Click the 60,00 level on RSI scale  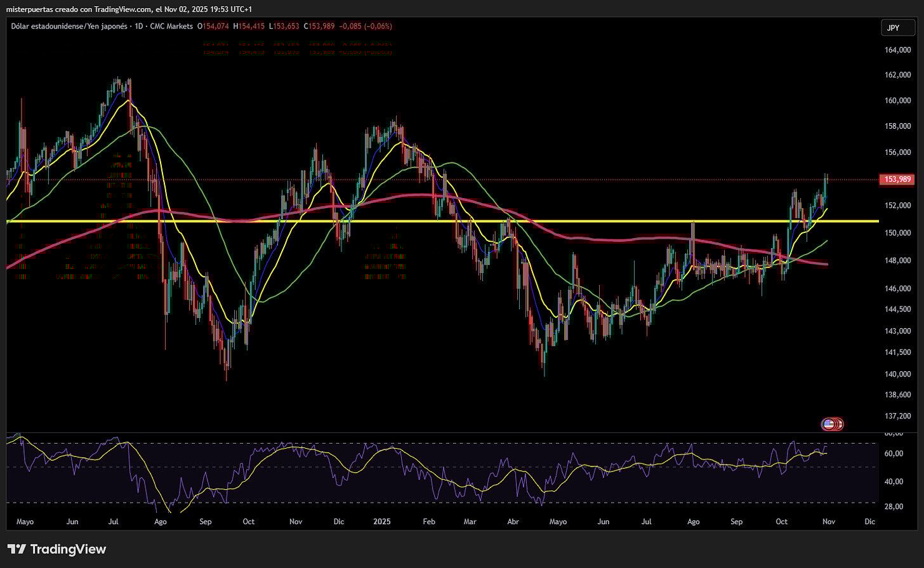894,453
